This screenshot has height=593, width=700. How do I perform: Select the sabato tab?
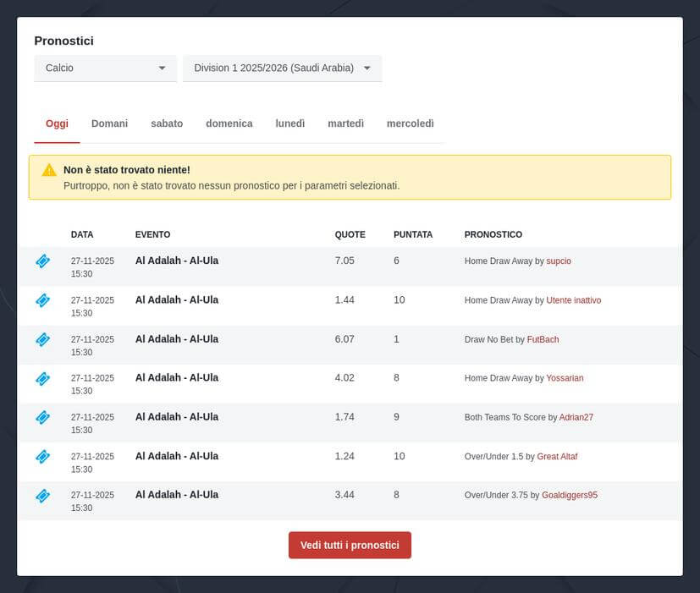(167, 124)
